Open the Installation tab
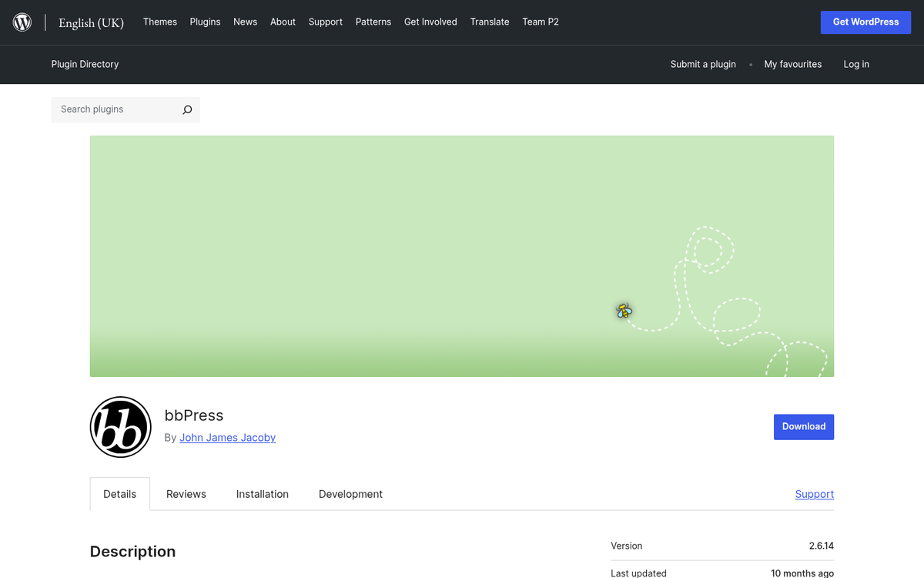This screenshot has width=924, height=578. tap(262, 493)
